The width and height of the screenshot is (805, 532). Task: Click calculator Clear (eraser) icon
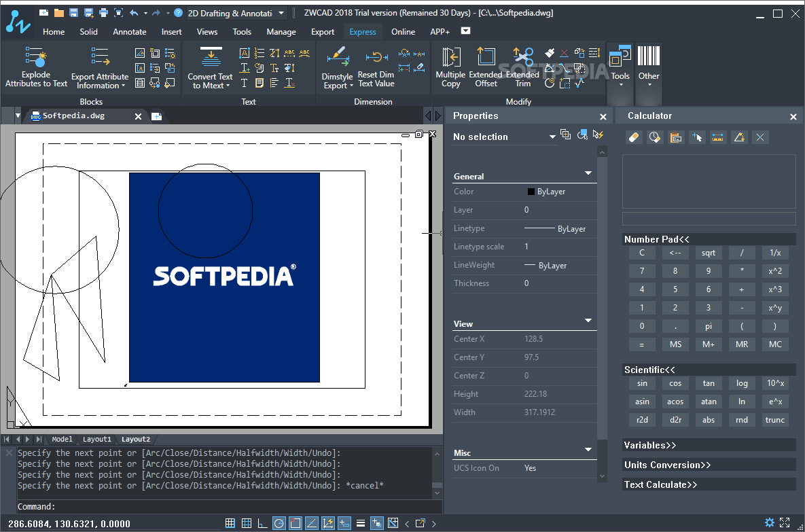point(634,137)
